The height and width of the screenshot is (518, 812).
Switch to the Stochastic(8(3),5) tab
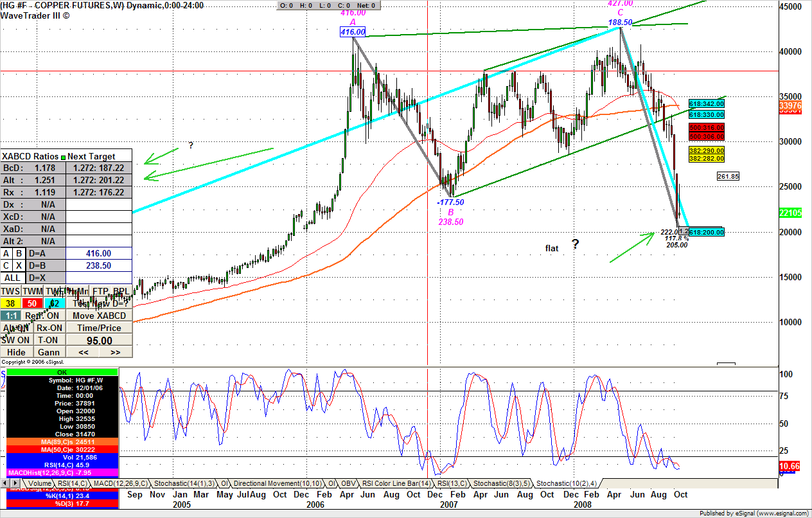(x=500, y=483)
